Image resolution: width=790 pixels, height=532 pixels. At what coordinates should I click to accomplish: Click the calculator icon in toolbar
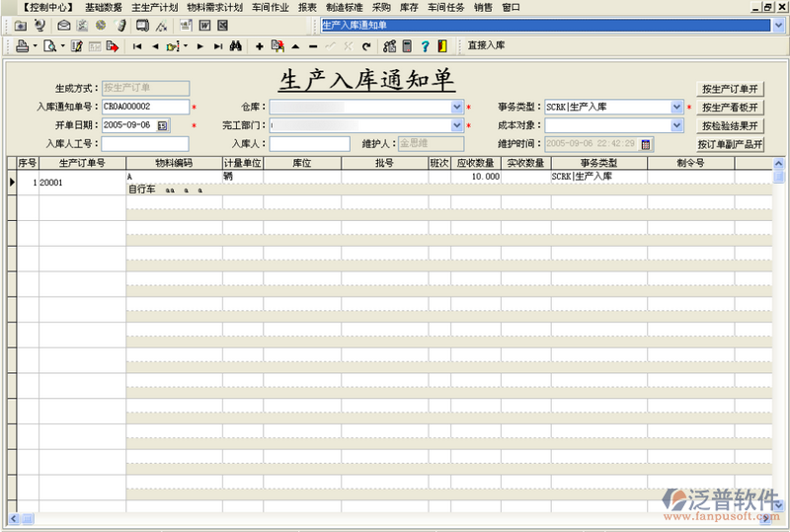click(406, 45)
